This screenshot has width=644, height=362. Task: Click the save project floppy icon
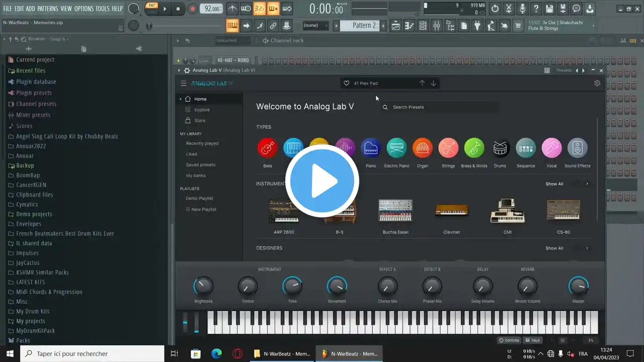(x=549, y=9)
